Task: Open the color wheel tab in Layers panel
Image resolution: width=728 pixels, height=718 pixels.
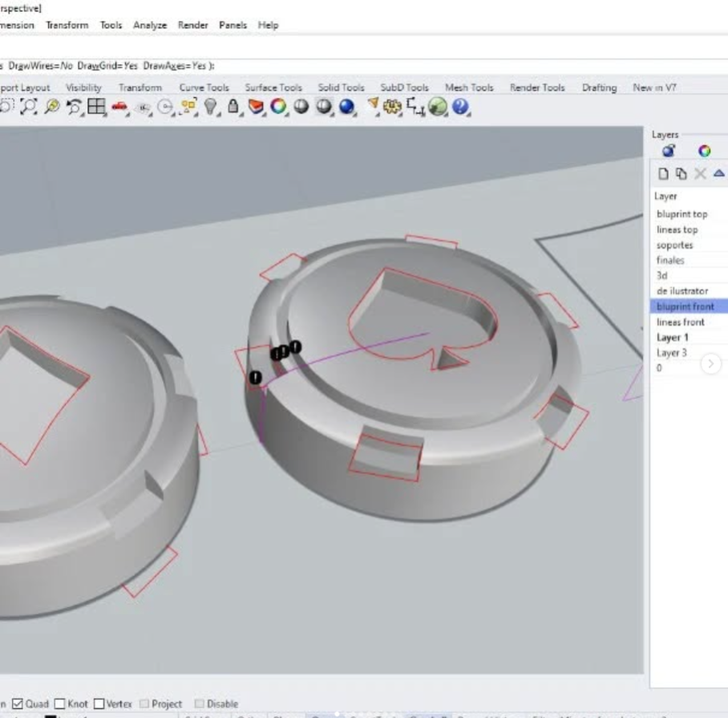Action: [x=704, y=151]
